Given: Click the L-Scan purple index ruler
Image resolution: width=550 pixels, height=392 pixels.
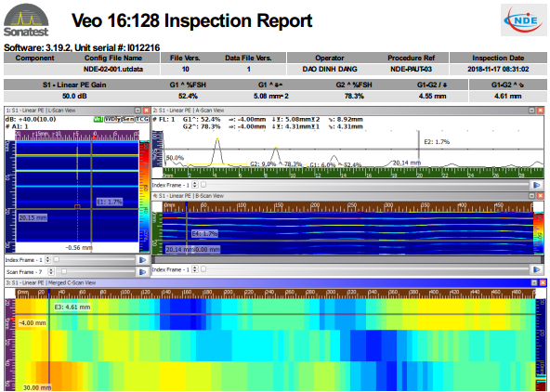Looking at the screenshot, I should [x=77, y=135].
